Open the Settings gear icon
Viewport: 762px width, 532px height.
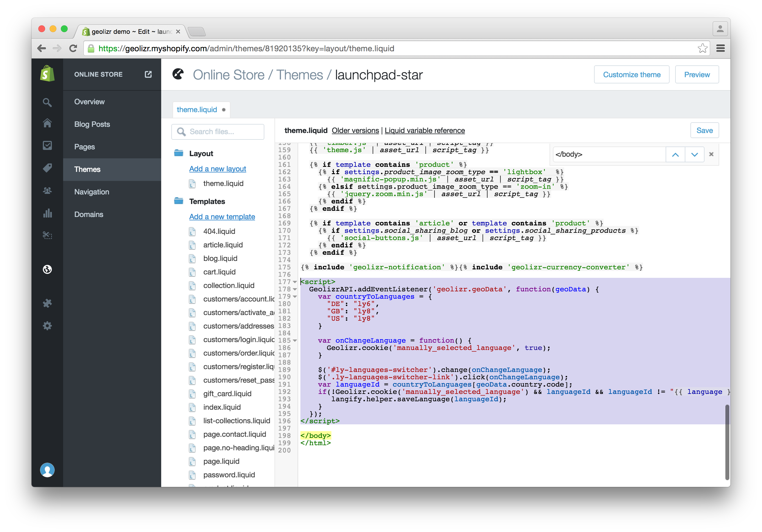tap(47, 326)
